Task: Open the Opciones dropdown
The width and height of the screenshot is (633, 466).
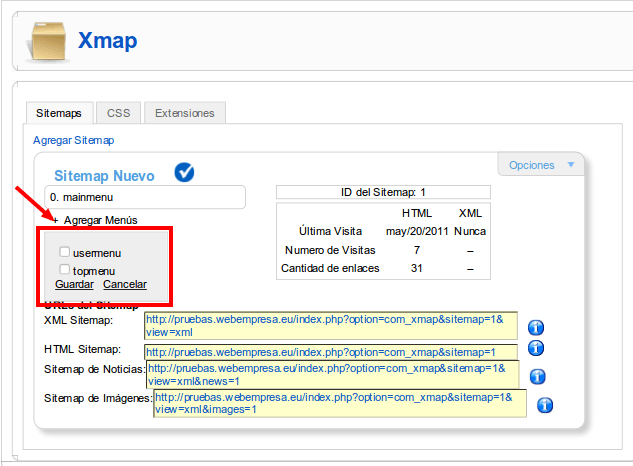Action: [541, 165]
